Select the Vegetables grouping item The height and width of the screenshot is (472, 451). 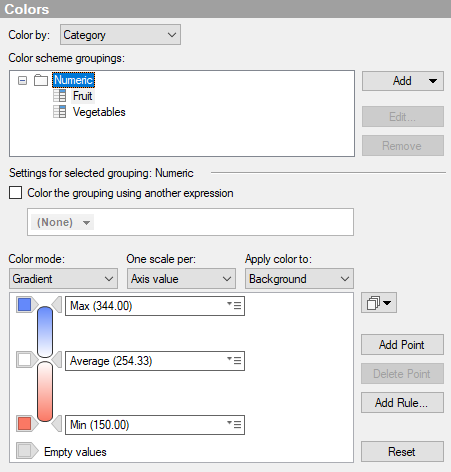click(x=99, y=112)
